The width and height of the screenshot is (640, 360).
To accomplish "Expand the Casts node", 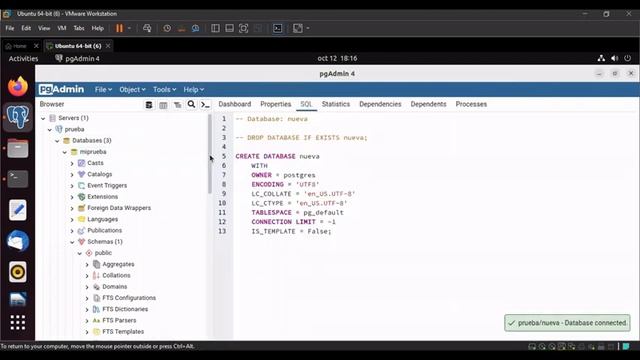I will 72,163.
